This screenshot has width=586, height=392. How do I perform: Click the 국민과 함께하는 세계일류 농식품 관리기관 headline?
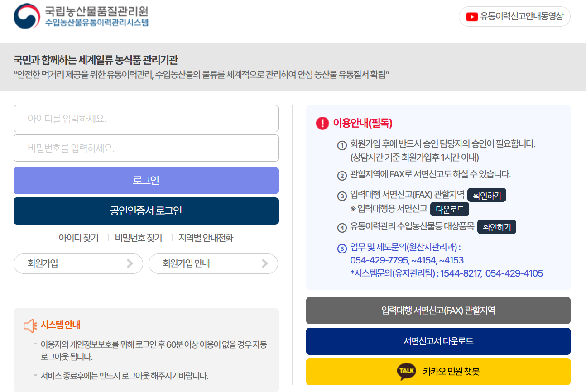(96, 60)
